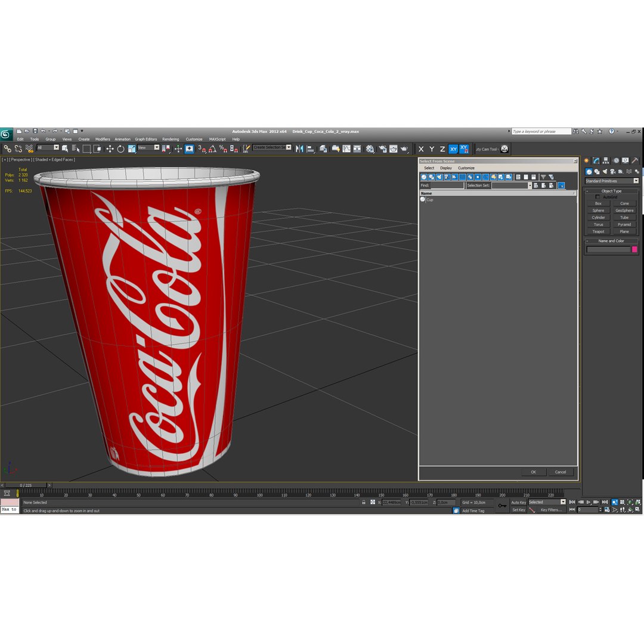
Task: Click Bind to Space Warp icon
Action: pyautogui.click(x=29, y=148)
